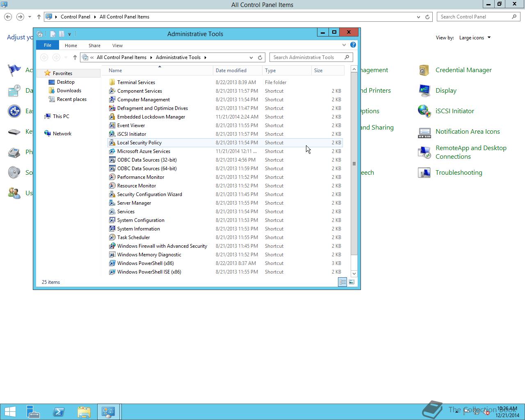This screenshot has height=420, width=525.
Task: Select the Component Services shortcut icon
Action: point(112,91)
